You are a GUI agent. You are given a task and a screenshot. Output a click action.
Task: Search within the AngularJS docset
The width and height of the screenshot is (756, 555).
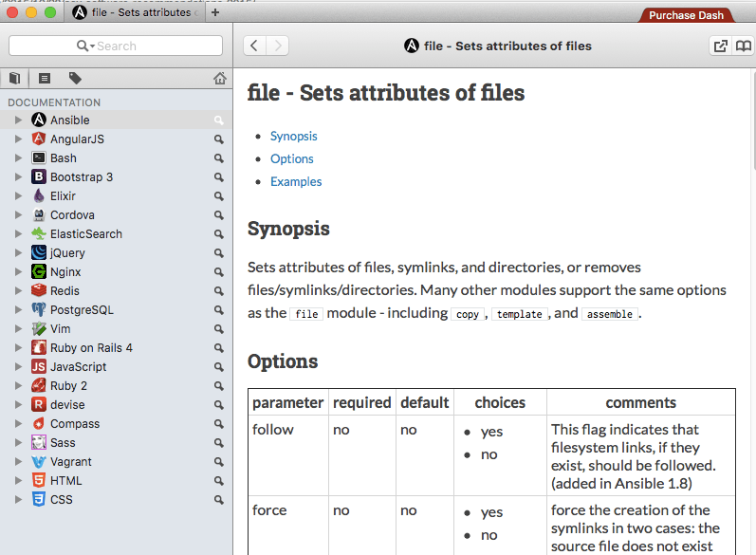[x=219, y=139]
